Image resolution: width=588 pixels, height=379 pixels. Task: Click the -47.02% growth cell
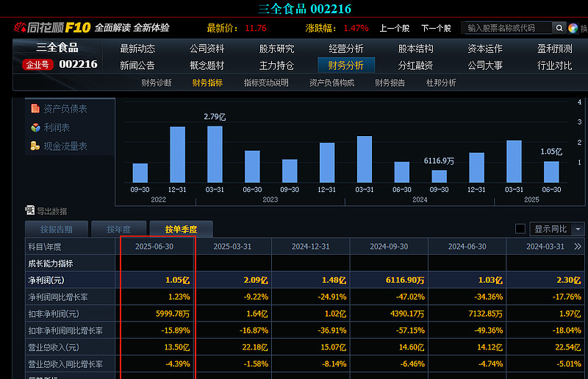410,297
